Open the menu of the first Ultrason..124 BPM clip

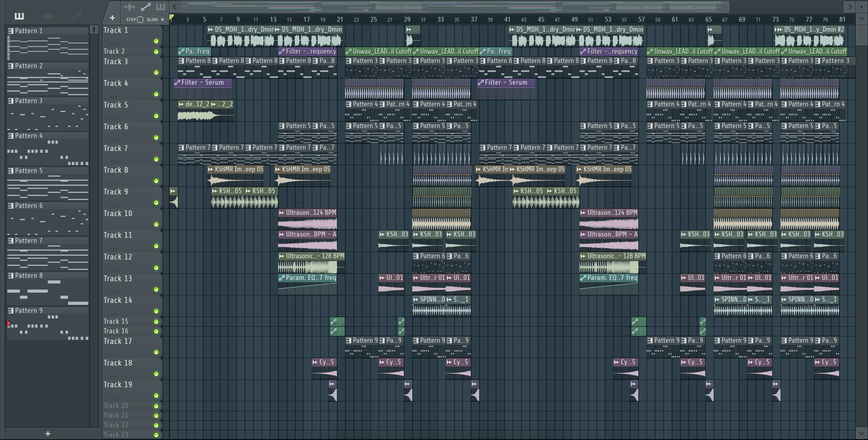282,213
